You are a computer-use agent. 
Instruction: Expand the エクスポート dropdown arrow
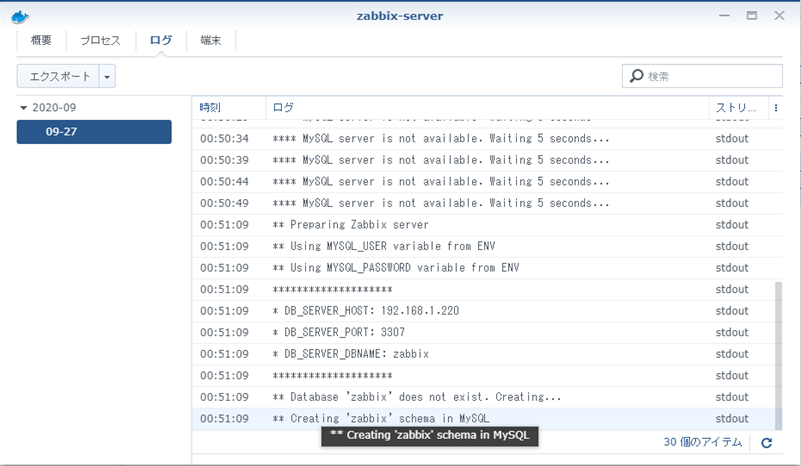pyautogui.click(x=107, y=76)
